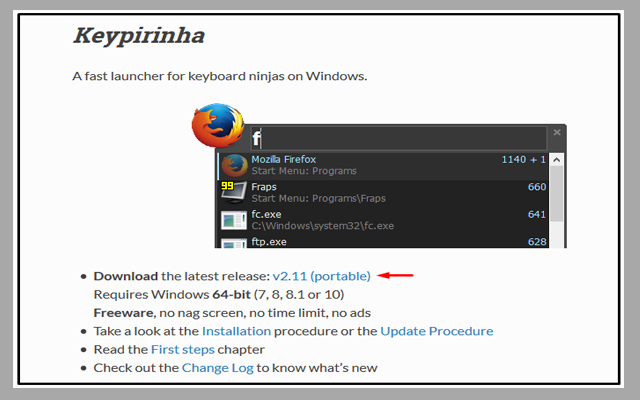The width and height of the screenshot is (640, 400).
Task: Click the ftp.exe file icon
Action: click(x=234, y=242)
